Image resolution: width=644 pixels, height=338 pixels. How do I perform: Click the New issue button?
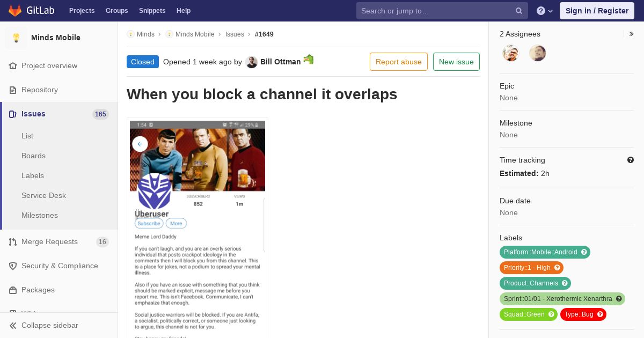[x=456, y=62]
